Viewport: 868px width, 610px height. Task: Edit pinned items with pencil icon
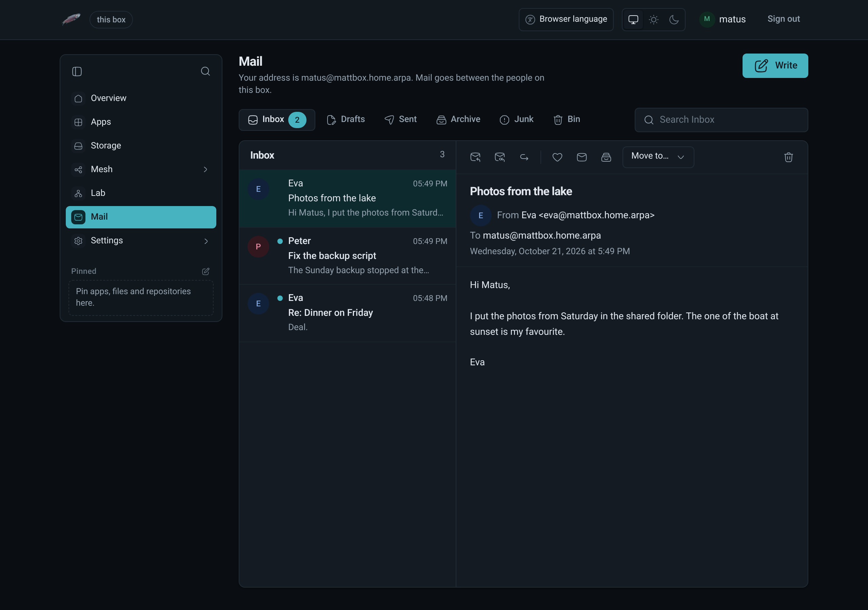206,271
